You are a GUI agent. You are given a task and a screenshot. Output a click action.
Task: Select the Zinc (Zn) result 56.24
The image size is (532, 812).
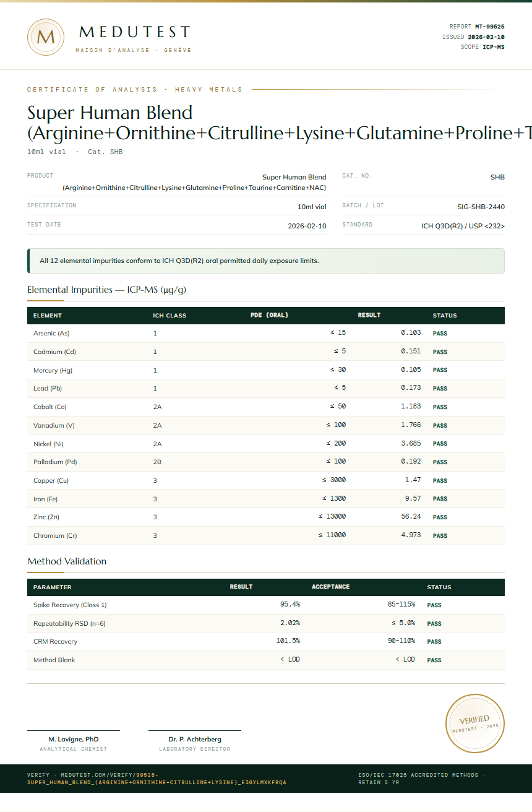(x=411, y=517)
